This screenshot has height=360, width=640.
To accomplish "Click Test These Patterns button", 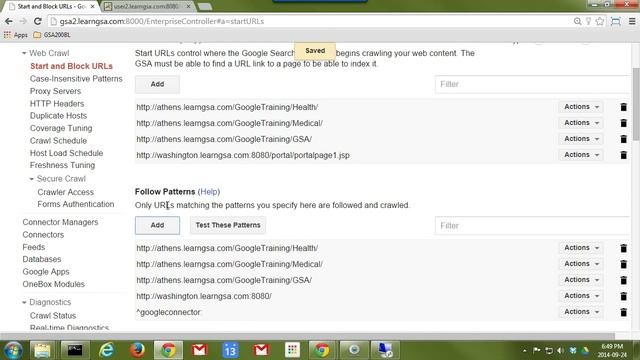I will click(x=228, y=225).
